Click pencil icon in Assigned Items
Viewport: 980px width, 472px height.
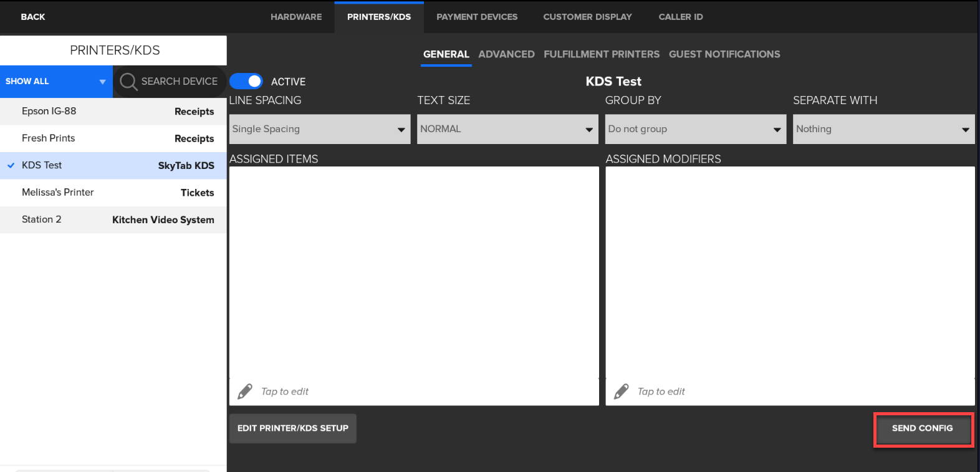[x=245, y=392]
